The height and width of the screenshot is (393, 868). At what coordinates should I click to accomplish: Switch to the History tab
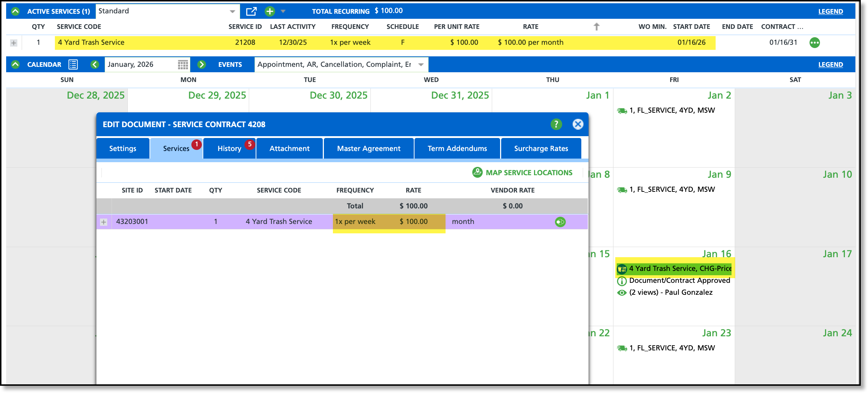tap(229, 148)
